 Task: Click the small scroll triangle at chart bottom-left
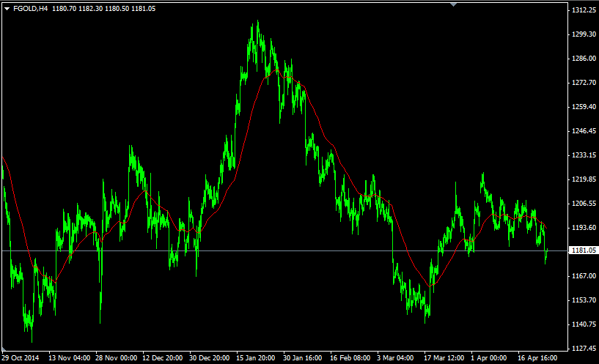coord(4,349)
